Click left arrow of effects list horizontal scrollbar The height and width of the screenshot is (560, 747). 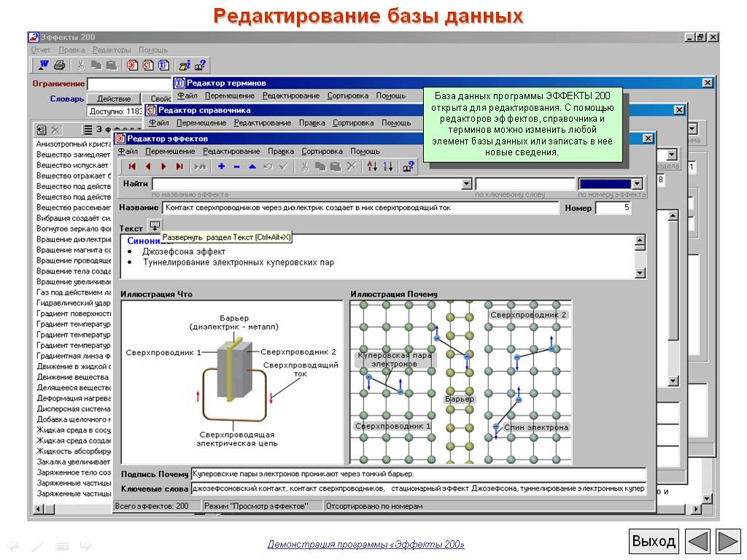[x=39, y=509]
